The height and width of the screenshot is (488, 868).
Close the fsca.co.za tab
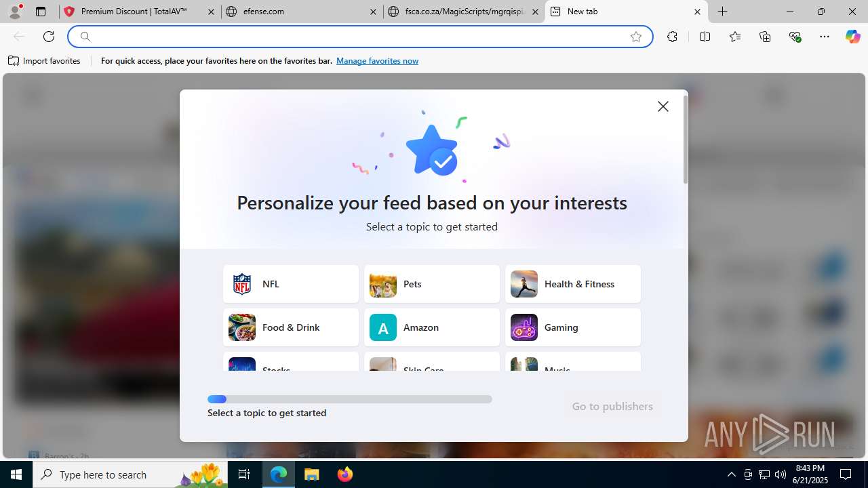point(535,12)
